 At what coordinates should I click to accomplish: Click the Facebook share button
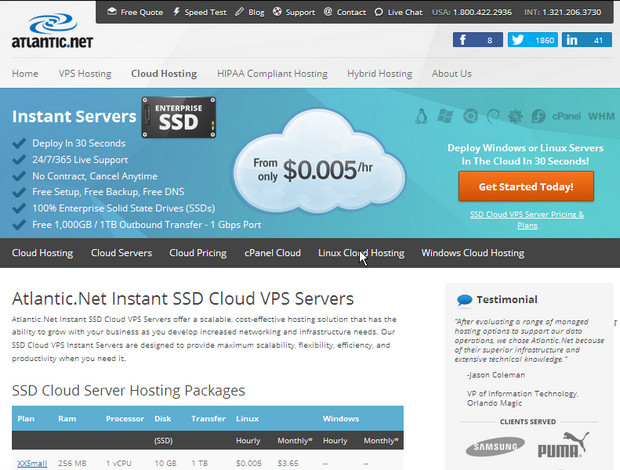(x=478, y=40)
